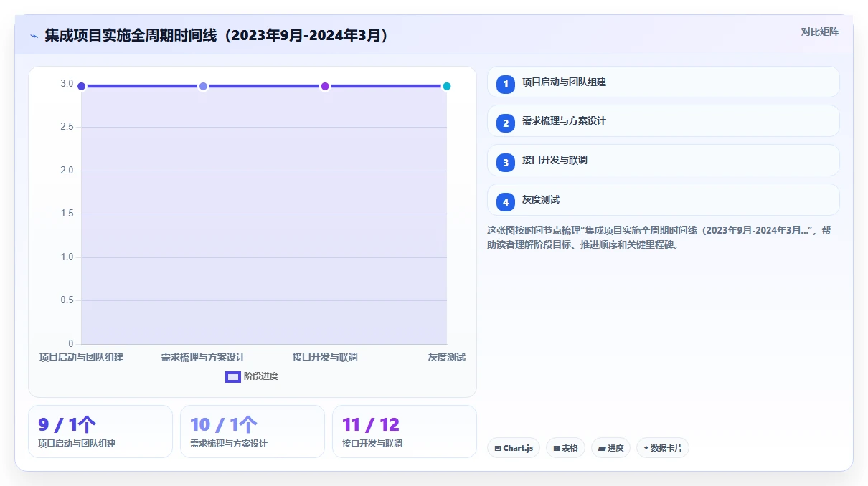Click the 阶段进度 legend label
This screenshot has width=868, height=486.
261,376
